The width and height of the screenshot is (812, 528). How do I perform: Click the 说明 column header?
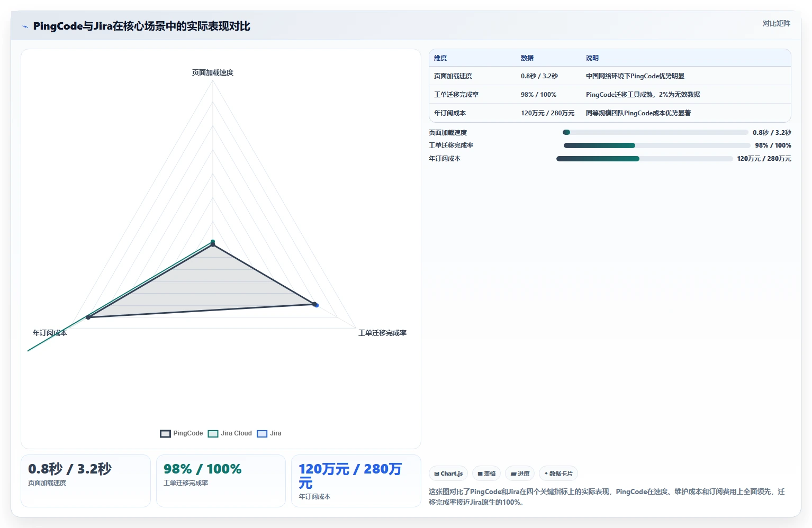pos(592,58)
